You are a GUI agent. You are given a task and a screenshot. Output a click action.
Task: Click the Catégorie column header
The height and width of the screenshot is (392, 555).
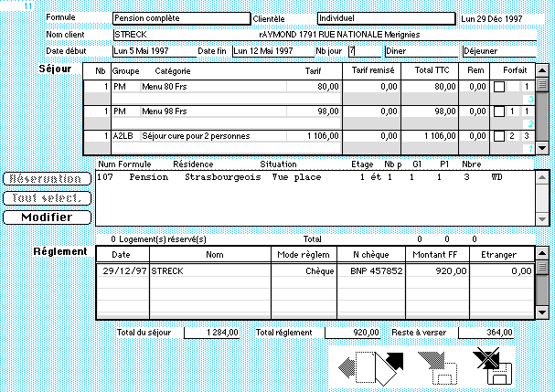tap(173, 71)
